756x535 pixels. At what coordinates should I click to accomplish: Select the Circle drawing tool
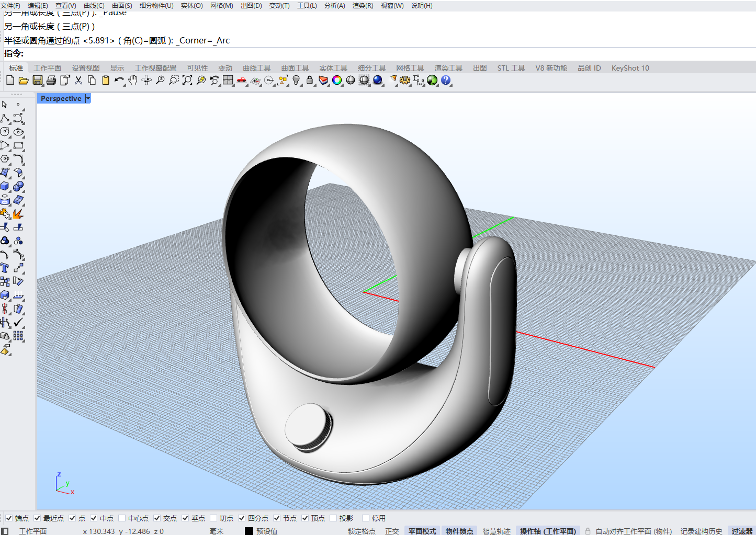click(x=5, y=132)
